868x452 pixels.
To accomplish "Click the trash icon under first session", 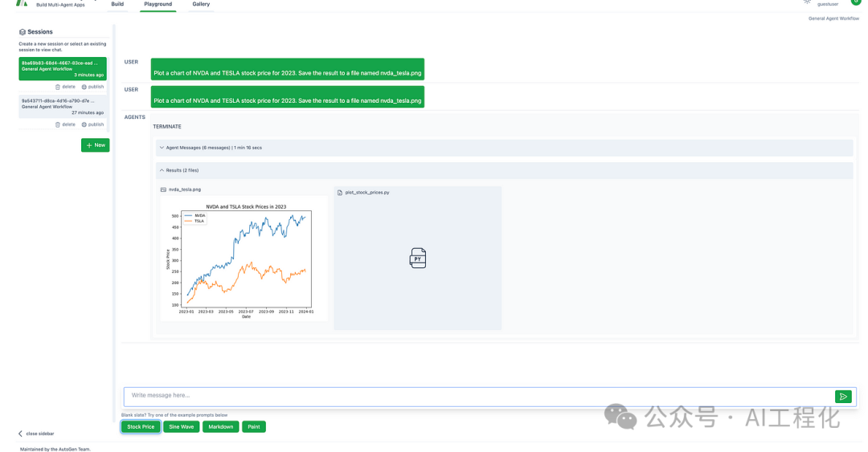I will click(x=58, y=87).
